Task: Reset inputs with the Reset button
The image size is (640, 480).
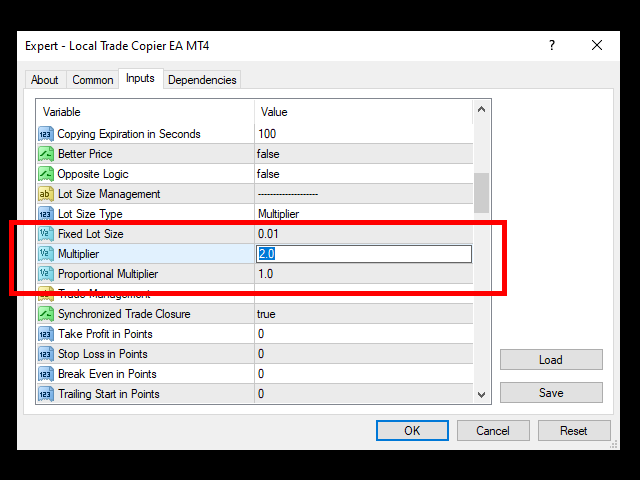Action: coord(574,431)
